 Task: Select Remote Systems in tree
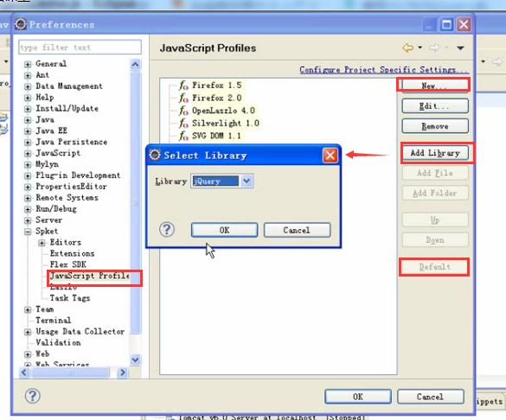pyautogui.click(x=67, y=198)
